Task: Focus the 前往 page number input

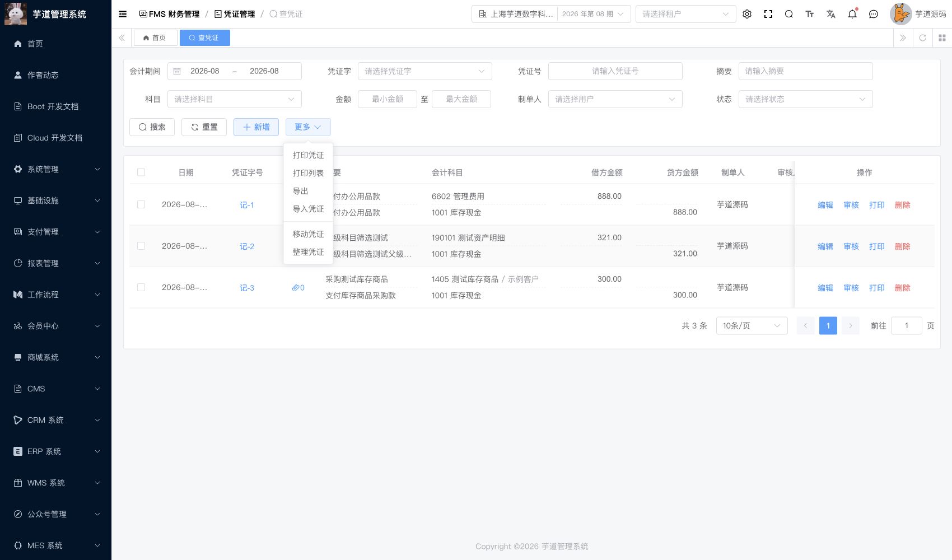Action: pos(907,326)
